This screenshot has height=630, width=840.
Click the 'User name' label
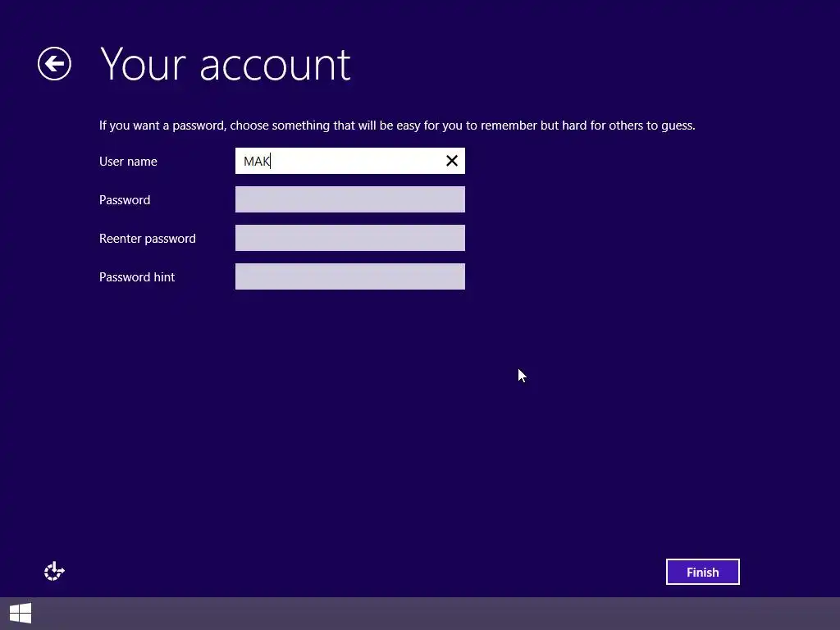(128, 162)
